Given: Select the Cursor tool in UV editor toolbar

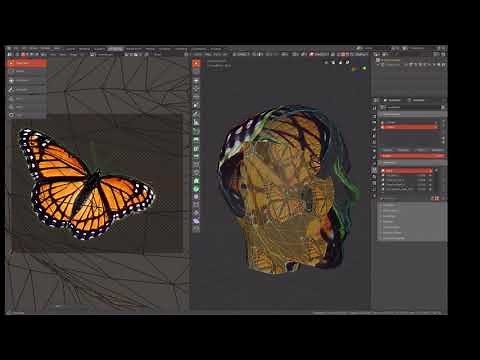Looking at the screenshot, I should point(27,71).
